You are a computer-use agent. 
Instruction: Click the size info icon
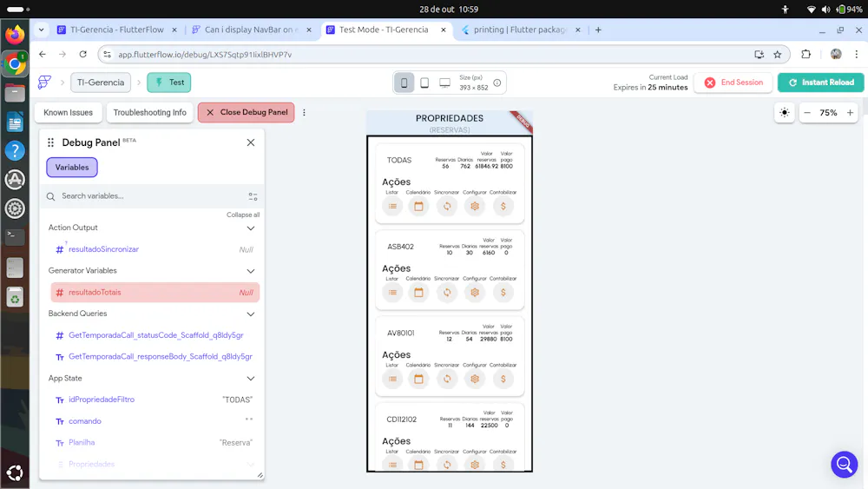coord(497,83)
